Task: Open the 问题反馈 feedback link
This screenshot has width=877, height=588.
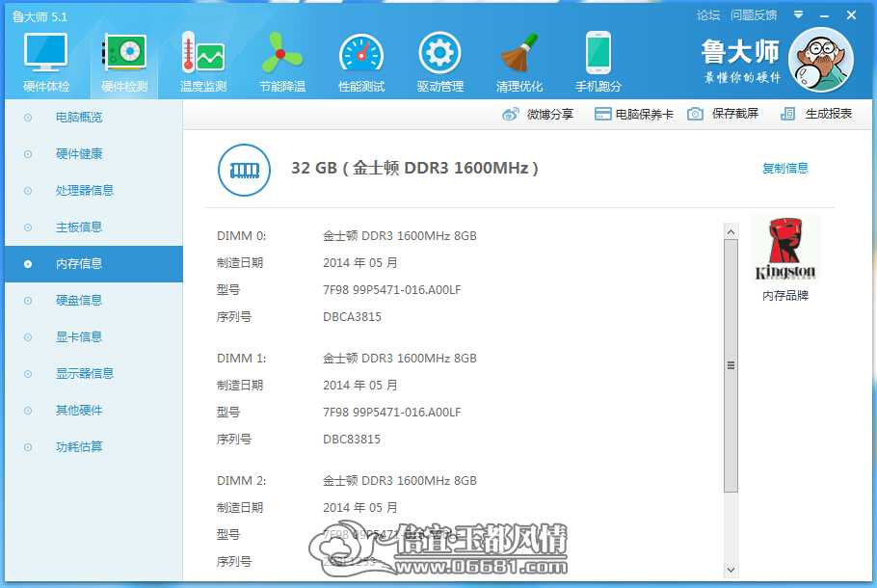Action: (754, 15)
